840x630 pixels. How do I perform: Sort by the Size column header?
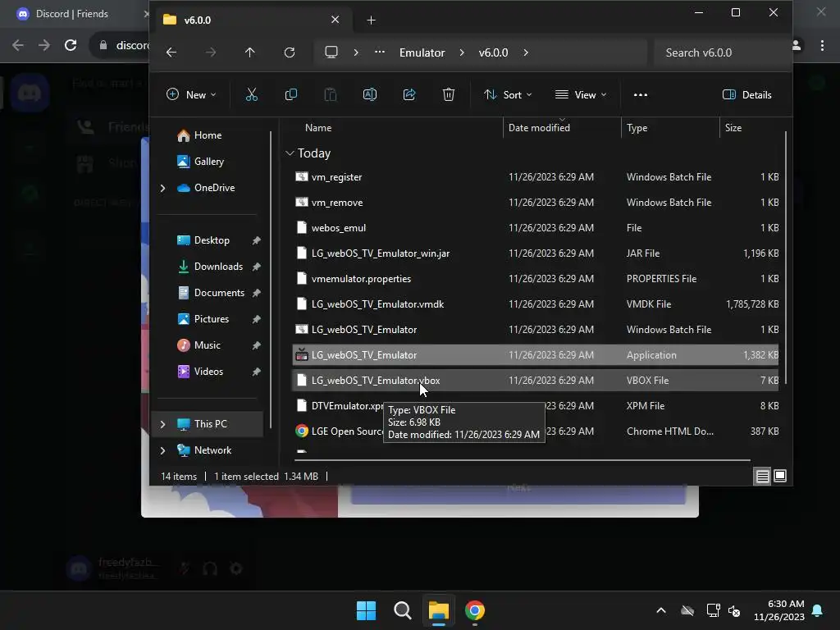tap(733, 127)
